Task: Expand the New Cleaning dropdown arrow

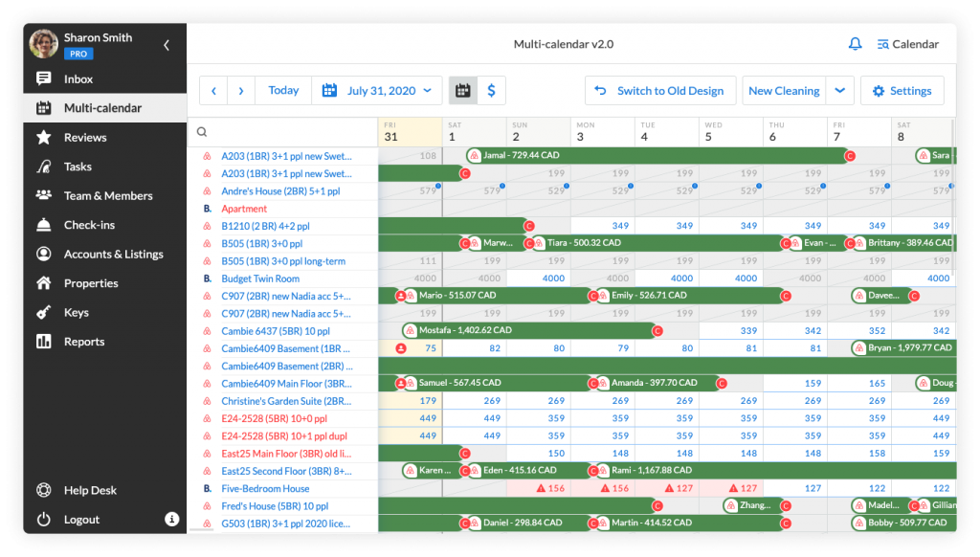Action: pyautogui.click(x=838, y=90)
